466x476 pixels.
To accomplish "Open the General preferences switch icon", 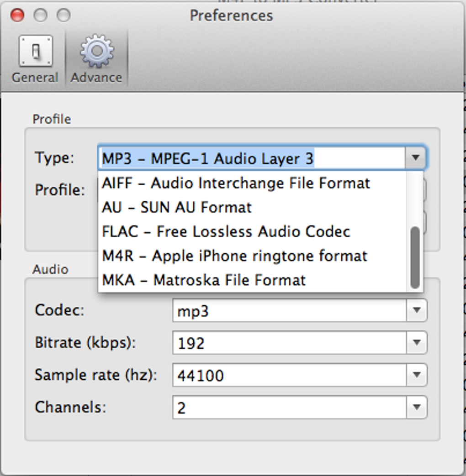I will pyautogui.click(x=35, y=52).
